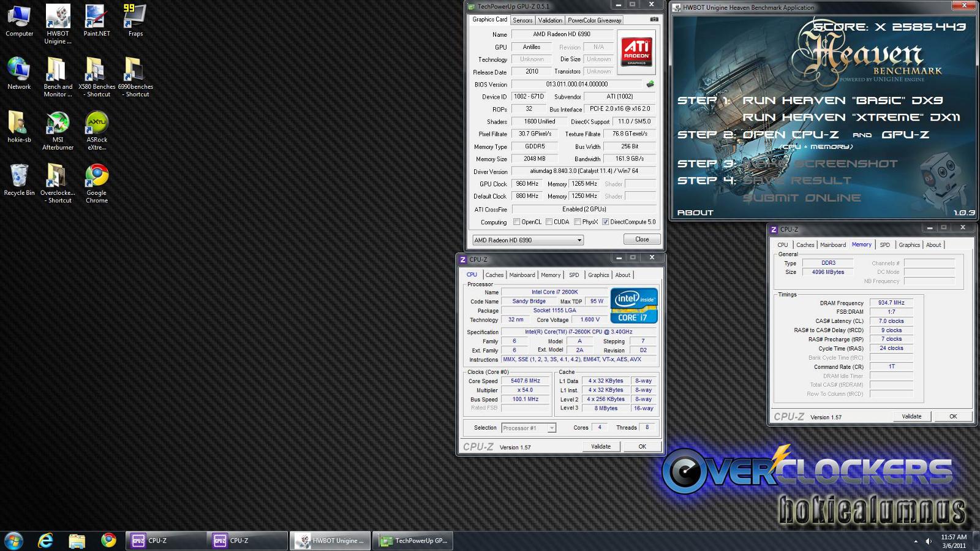Open X580 Benches shortcut folder

coord(97,77)
